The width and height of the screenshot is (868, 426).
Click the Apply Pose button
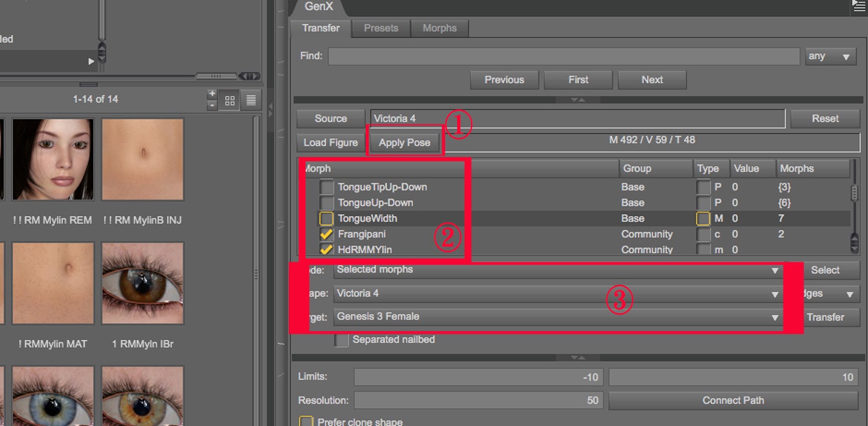(404, 143)
